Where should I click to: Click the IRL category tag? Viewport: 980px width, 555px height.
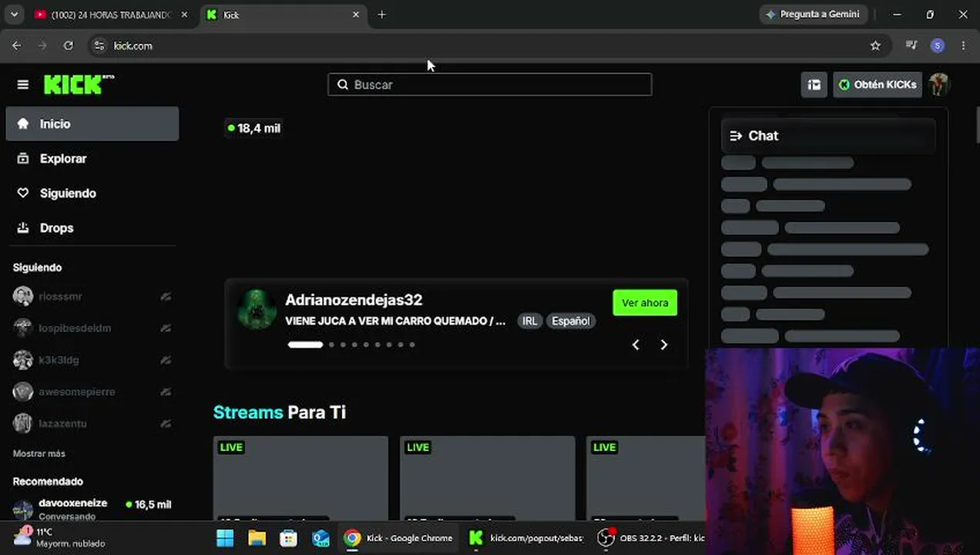[529, 321]
